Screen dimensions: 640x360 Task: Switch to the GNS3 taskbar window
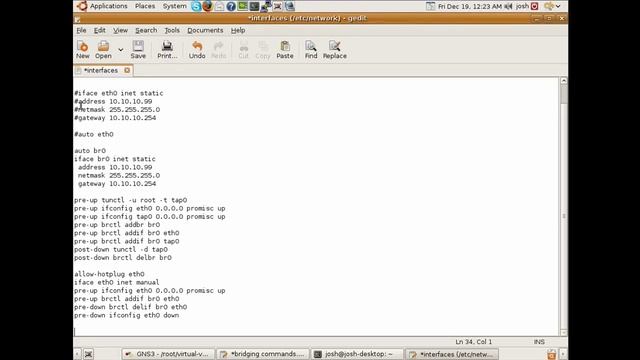coord(167,354)
